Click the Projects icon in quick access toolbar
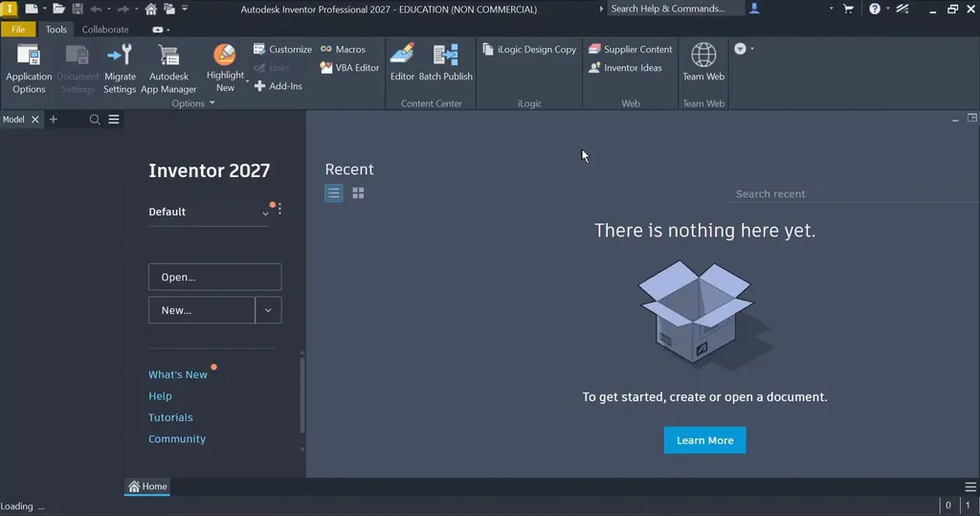 click(169, 9)
